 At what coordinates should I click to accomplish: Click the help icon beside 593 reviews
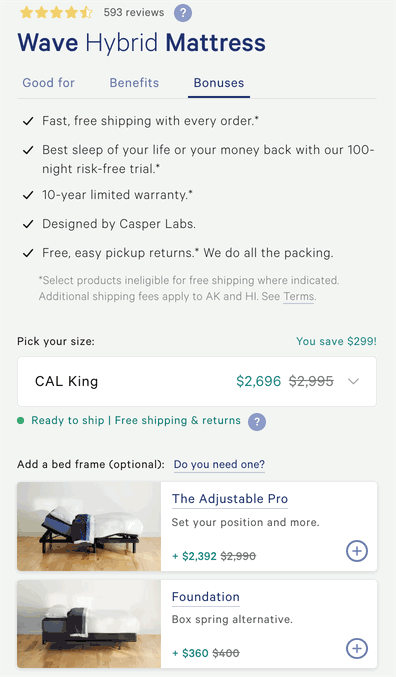coord(183,13)
